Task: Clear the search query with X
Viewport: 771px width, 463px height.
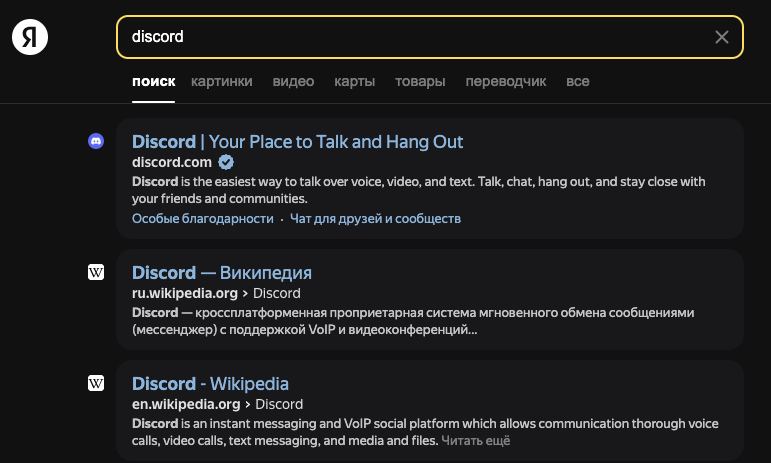Action: tap(721, 37)
